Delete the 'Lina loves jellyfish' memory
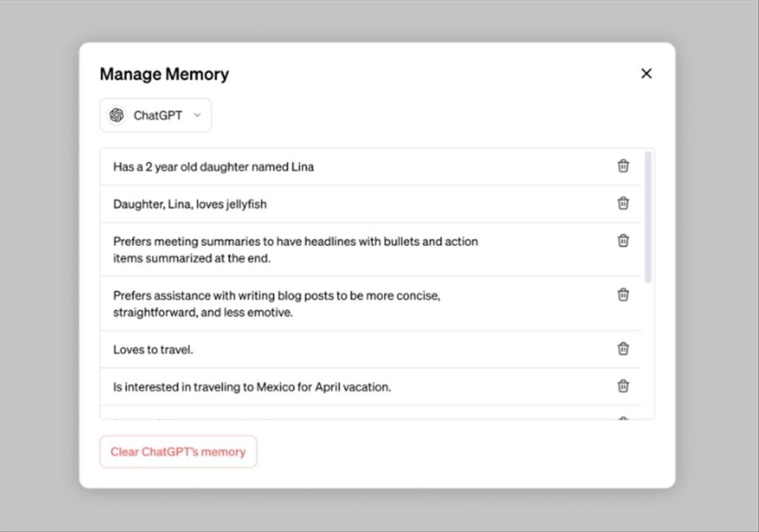Image resolution: width=759 pixels, height=532 pixels. click(623, 203)
